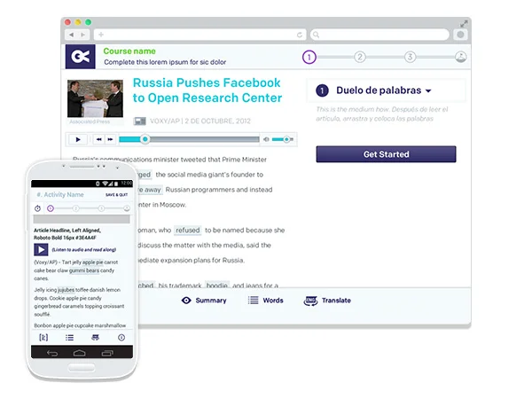Rewind the article audio
The height and width of the screenshot is (399, 532).
[x=98, y=139]
